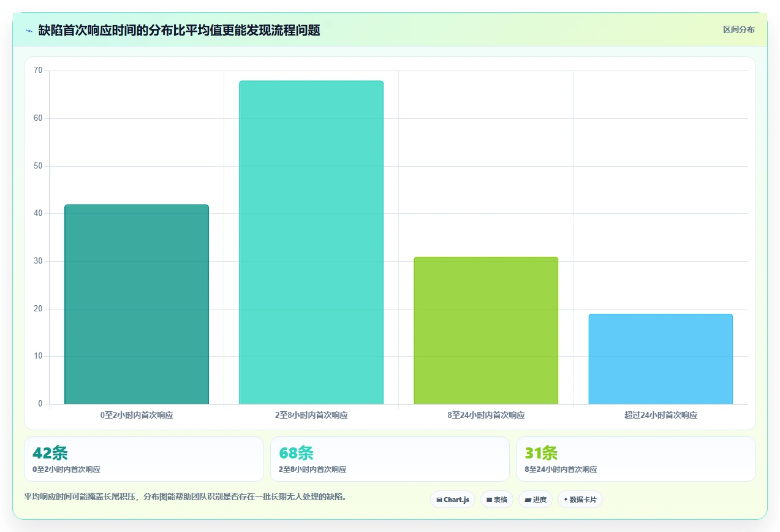
Task: Click the blue 超过24小时 bar
Action: (x=661, y=359)
